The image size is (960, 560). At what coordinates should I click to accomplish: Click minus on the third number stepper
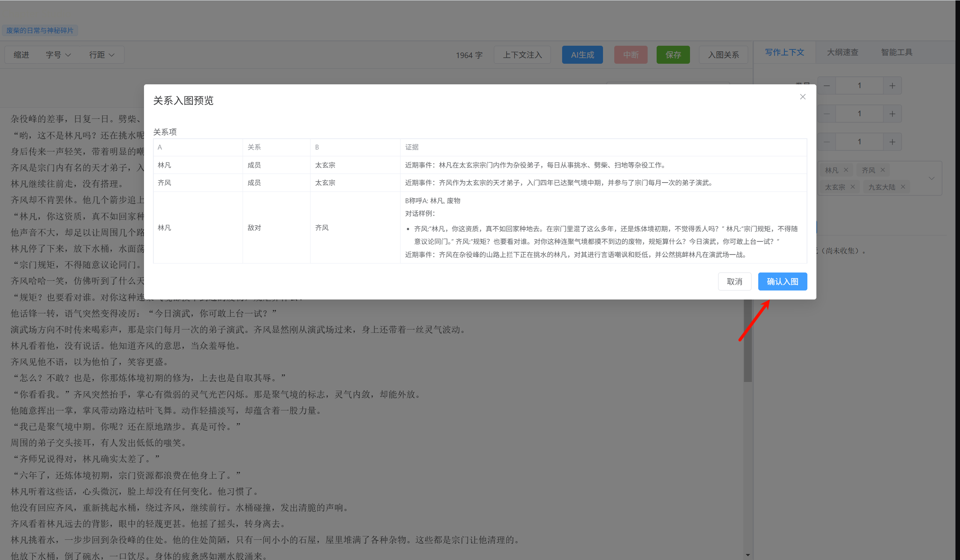pos(826,142)
